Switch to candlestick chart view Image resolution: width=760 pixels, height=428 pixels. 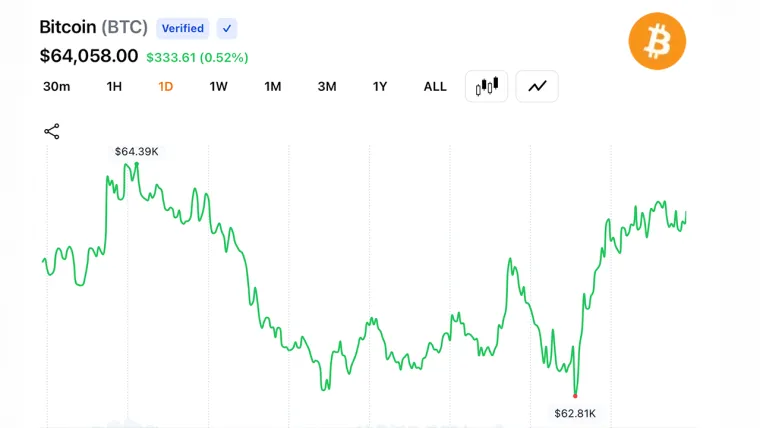pyautogui.click(x=486, y=86)
